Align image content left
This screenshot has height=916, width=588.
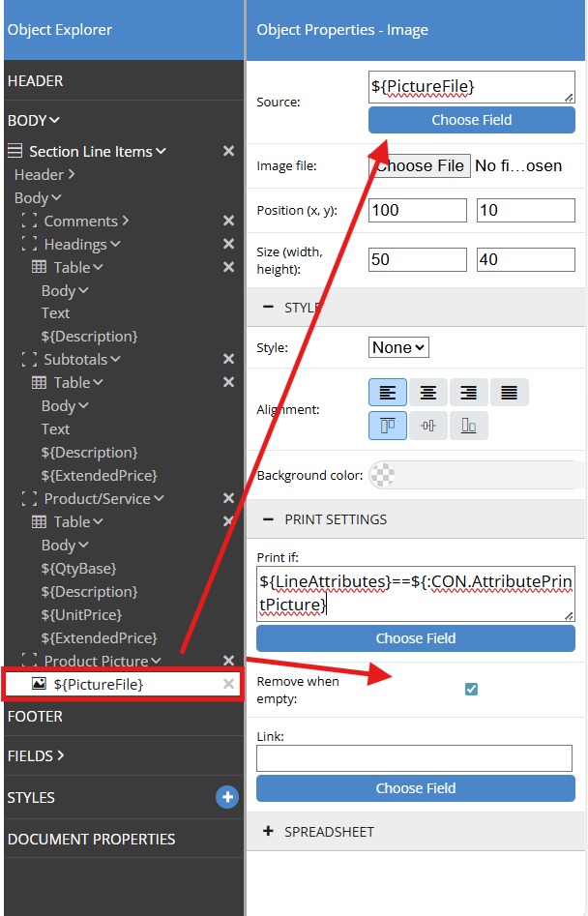click(x=388, y=392)
